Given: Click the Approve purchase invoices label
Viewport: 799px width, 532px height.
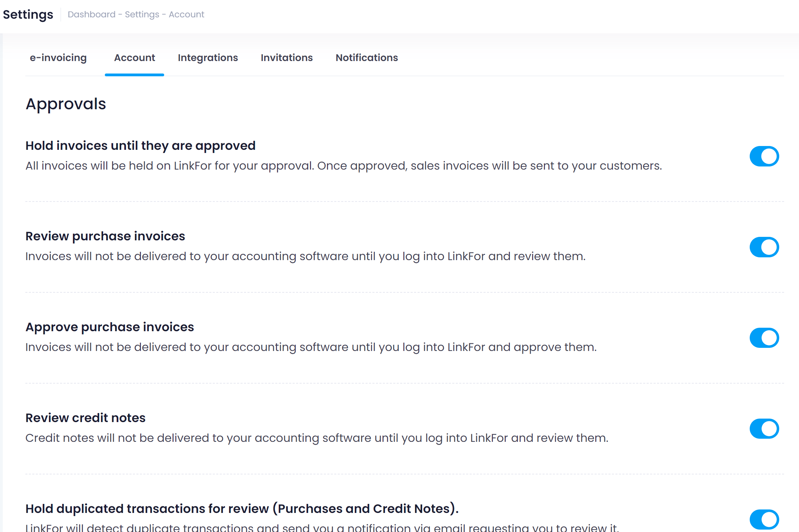Looking at the screenshot, I should point(110,327).
